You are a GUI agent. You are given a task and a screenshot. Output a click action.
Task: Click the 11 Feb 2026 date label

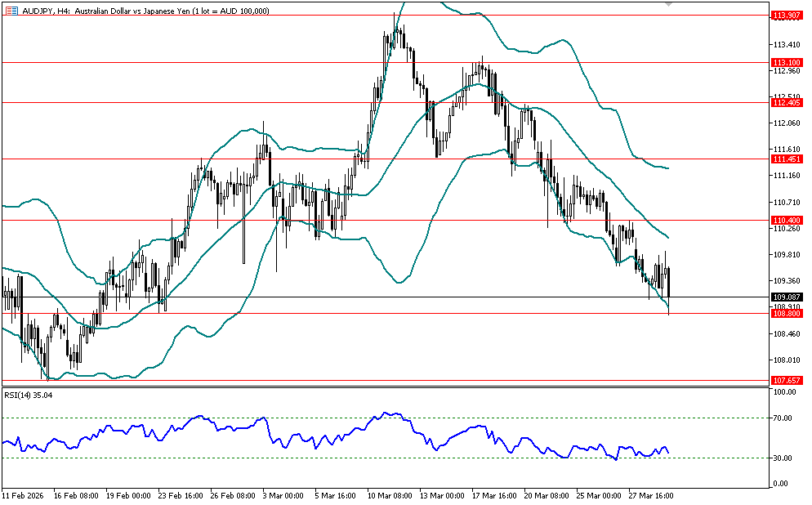[x=25, y=495]
